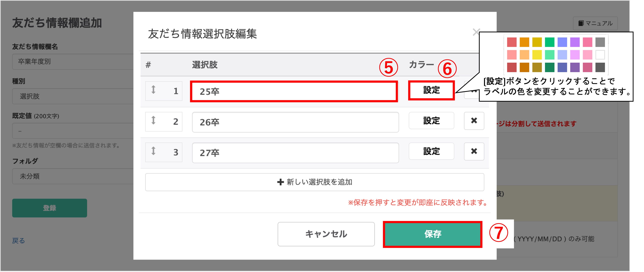Delete the 26卒 option row
The width and height of the screenshot is (644, 272).
point(474,121)
